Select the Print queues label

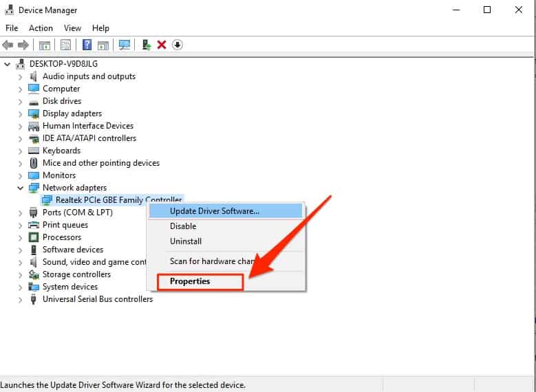[x=65, y=225]
